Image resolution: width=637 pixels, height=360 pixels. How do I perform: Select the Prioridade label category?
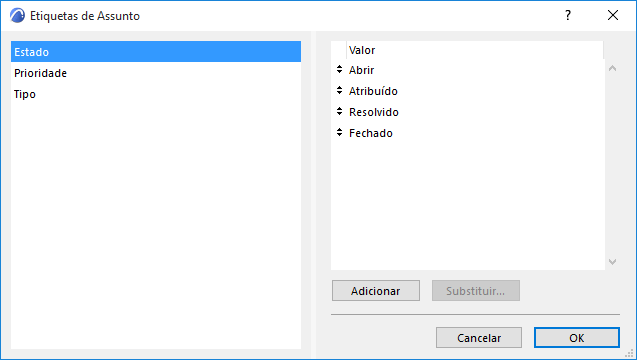(156, 73)
